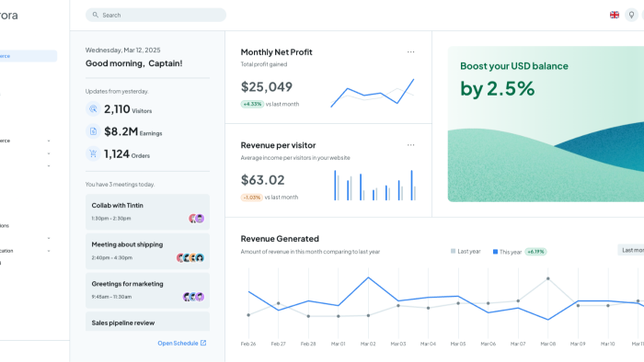Click the Revenue per visitor bar chart

[x=374, y=186]
